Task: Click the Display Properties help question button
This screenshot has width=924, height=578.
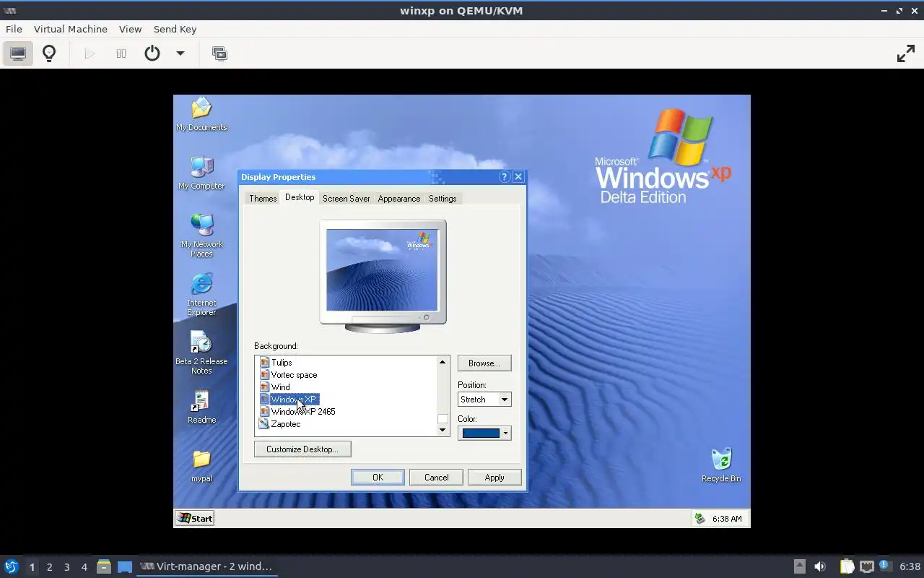Action: pyautogui.click(x=505, y=177)
